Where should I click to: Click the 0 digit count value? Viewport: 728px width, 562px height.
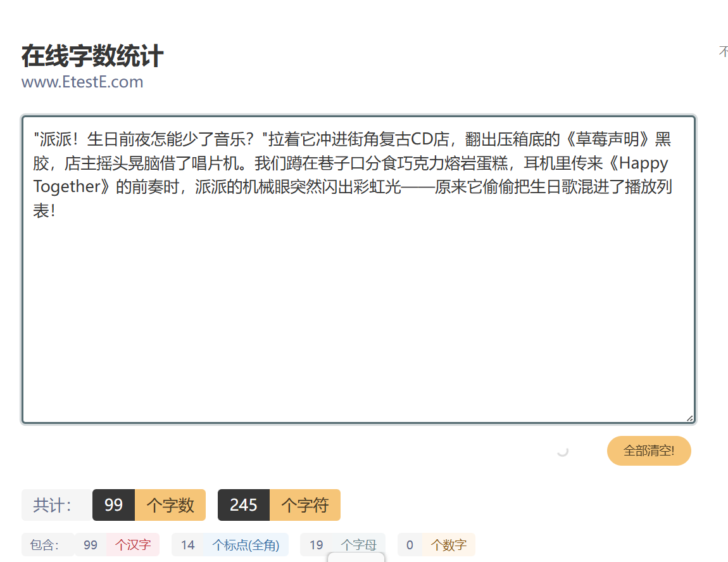pos(410,545)
